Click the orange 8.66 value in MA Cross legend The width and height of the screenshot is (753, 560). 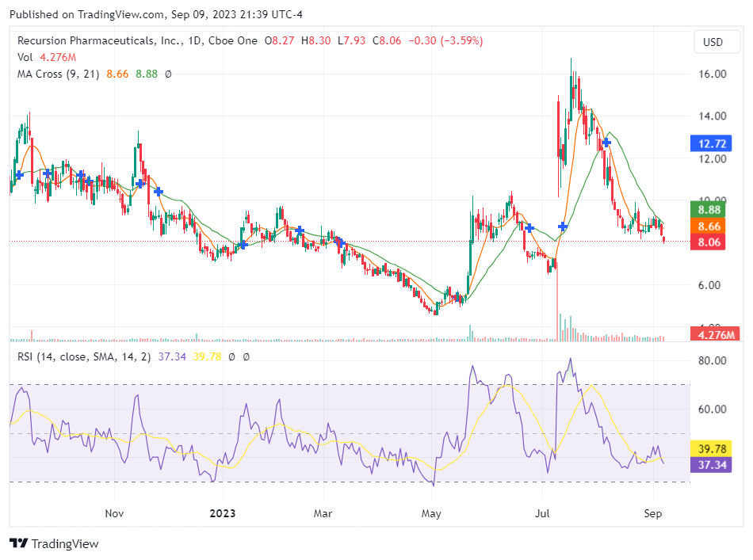(117, 74)
